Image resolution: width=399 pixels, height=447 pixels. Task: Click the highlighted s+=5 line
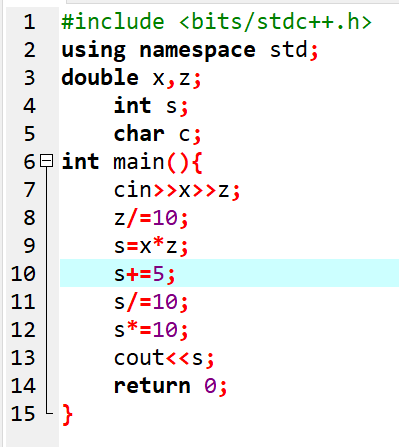229,273
